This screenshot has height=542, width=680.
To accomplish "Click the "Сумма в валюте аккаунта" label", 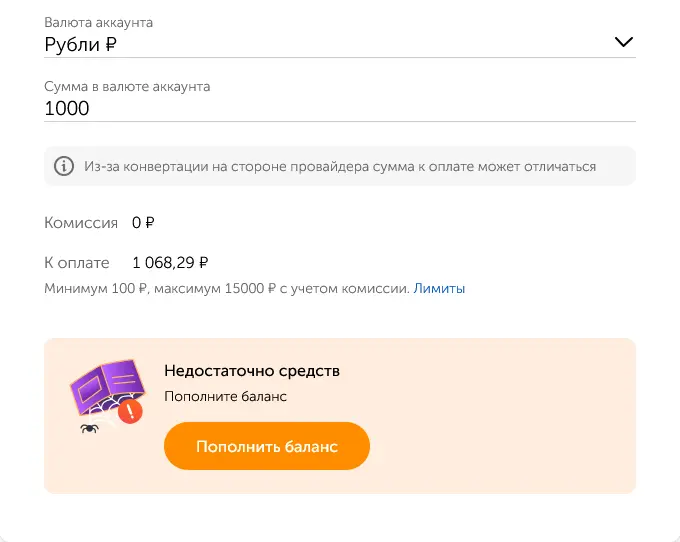I will click(127, 87).
